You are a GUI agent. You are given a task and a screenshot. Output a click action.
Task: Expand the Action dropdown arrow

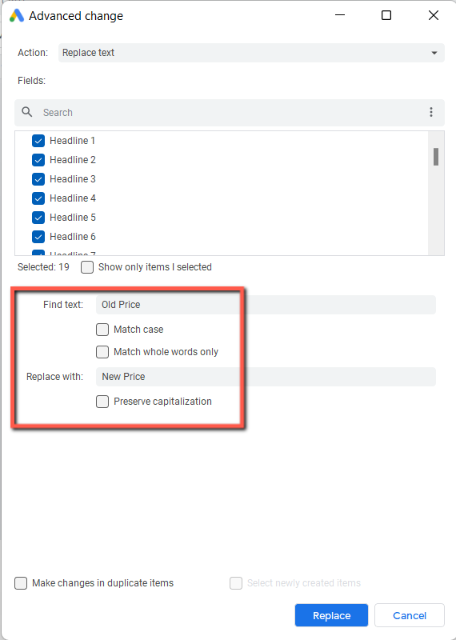tap(434, 53)
